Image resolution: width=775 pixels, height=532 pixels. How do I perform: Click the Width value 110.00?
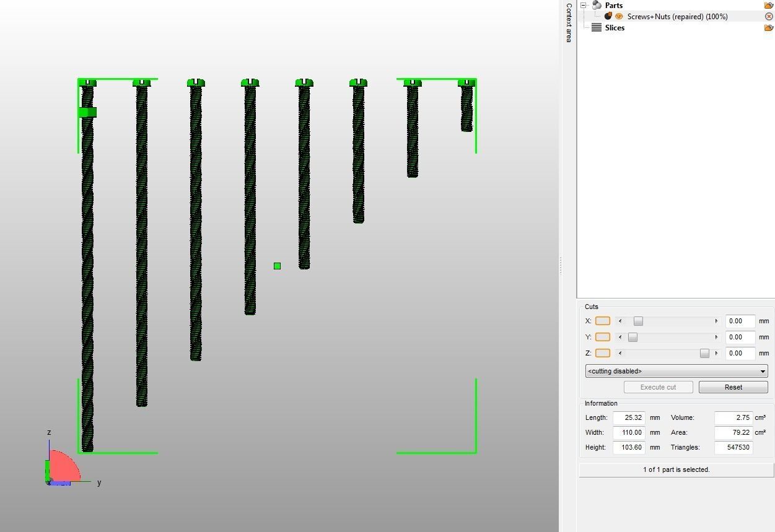coord(629,432)
